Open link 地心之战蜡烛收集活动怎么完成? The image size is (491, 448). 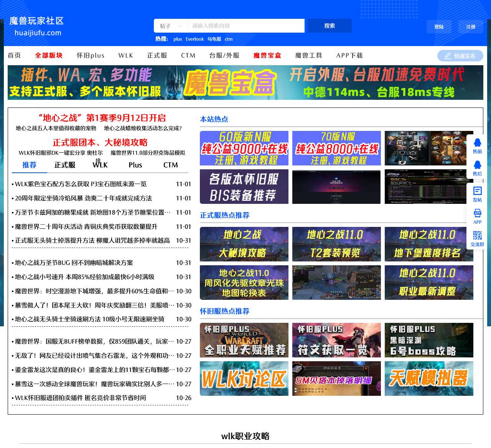point(143,128)
